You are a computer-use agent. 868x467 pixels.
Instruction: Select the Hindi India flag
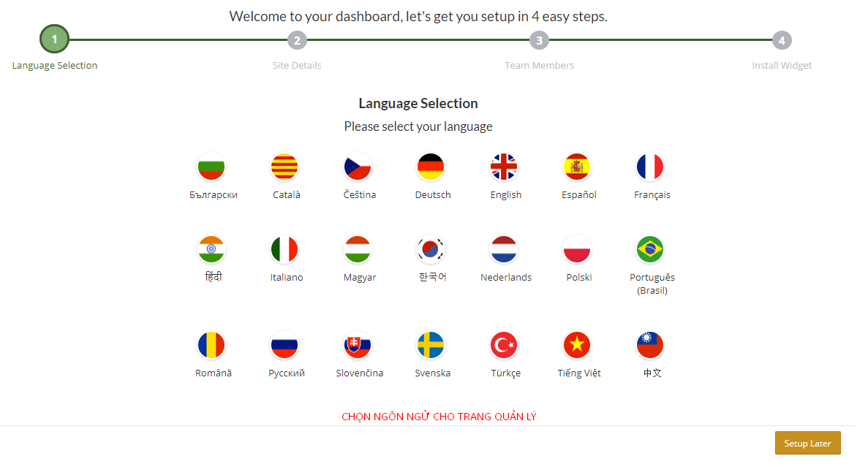(211, 249)
